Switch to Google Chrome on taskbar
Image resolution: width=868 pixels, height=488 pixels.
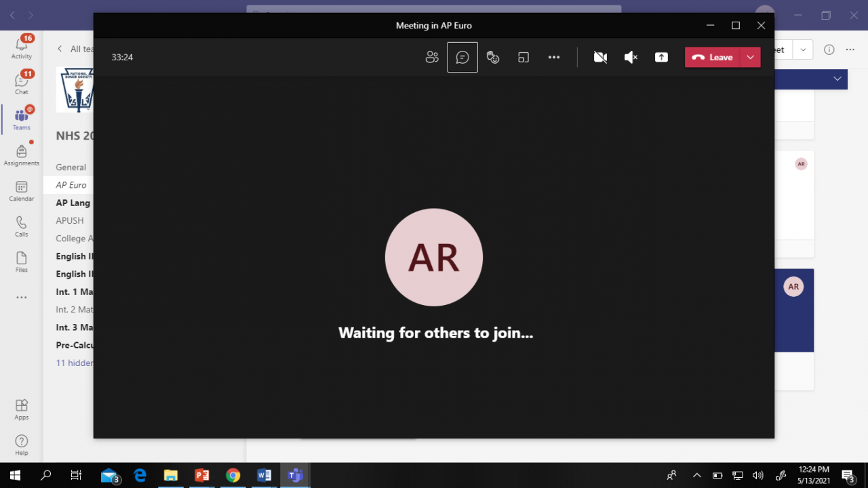tap(233, 475)
